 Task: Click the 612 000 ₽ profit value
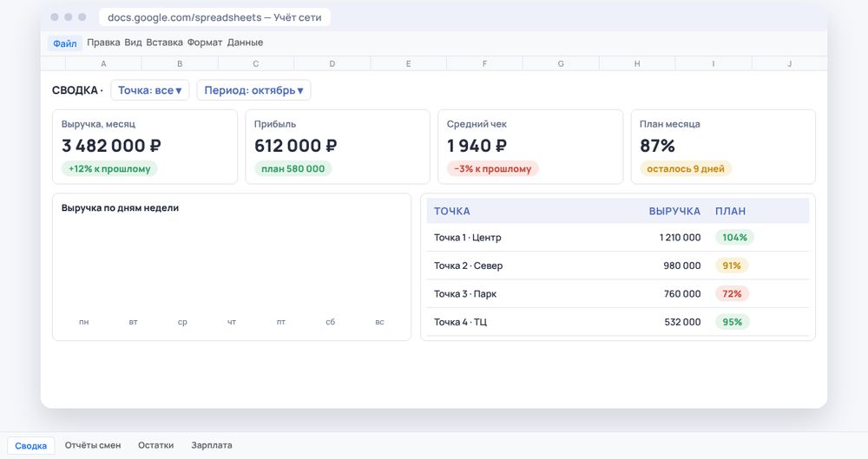(x=296, y=146)
